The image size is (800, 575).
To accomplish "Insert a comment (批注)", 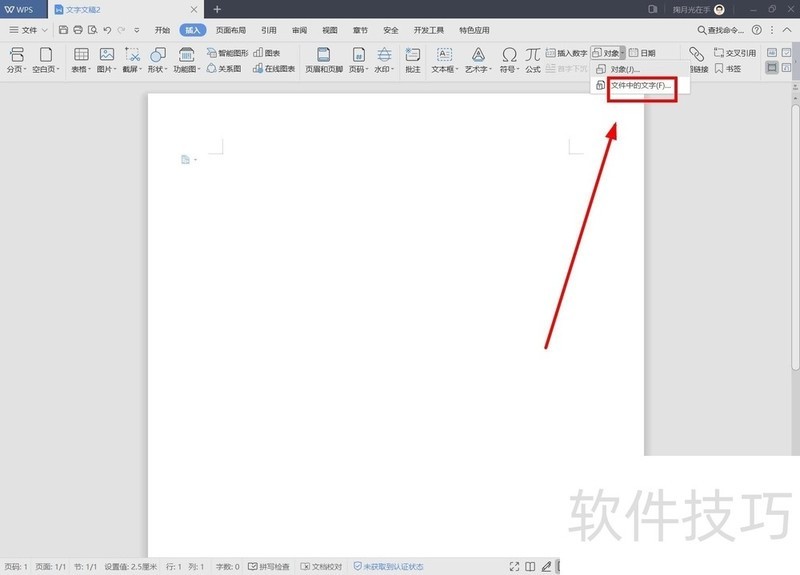I will coord(413,60).
